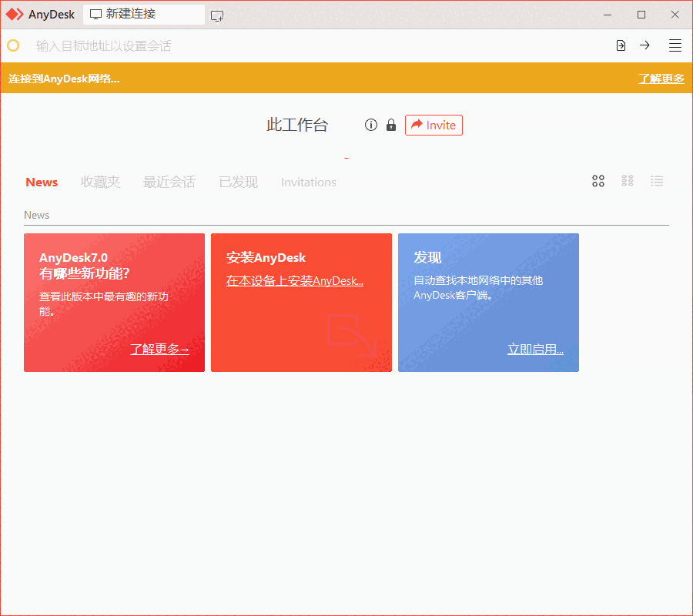The image size is (693, 616).
Task: Switch to large tile grid view
Action: point(598,181)
